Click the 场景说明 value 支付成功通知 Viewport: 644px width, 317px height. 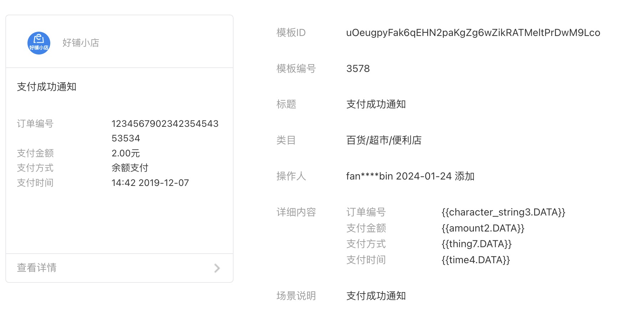coord(376,296)
